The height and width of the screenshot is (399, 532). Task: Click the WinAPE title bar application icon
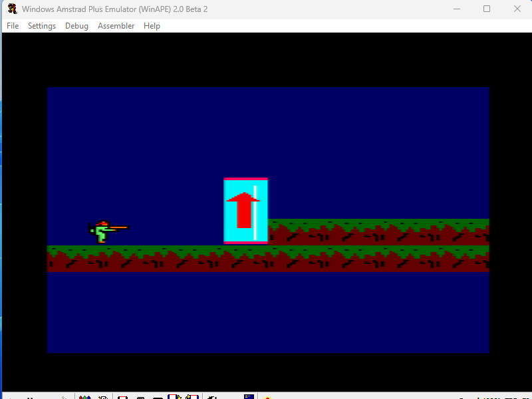(x=13, y=9)
